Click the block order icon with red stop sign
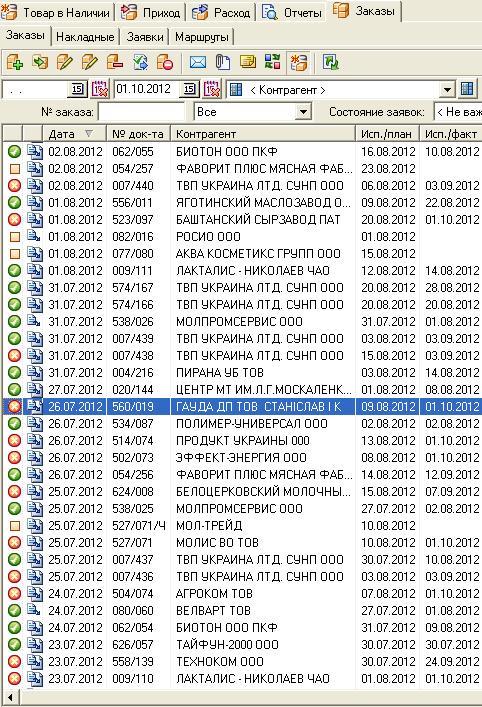This screenshot has height=707, width=482. 165,62
